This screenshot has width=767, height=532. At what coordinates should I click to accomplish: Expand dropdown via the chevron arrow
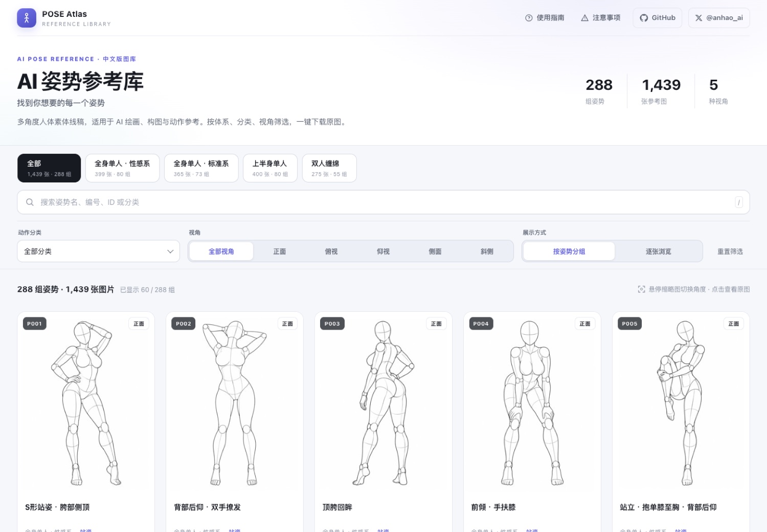[170, 251]
